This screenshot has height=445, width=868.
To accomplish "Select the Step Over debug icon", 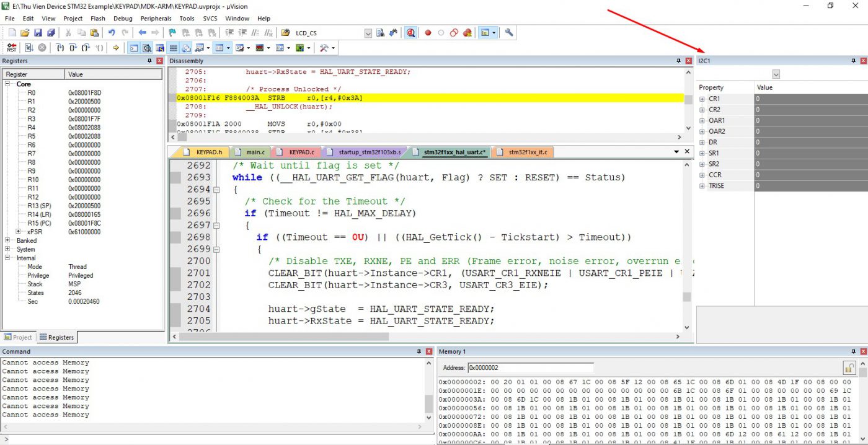I will point(73,47).
